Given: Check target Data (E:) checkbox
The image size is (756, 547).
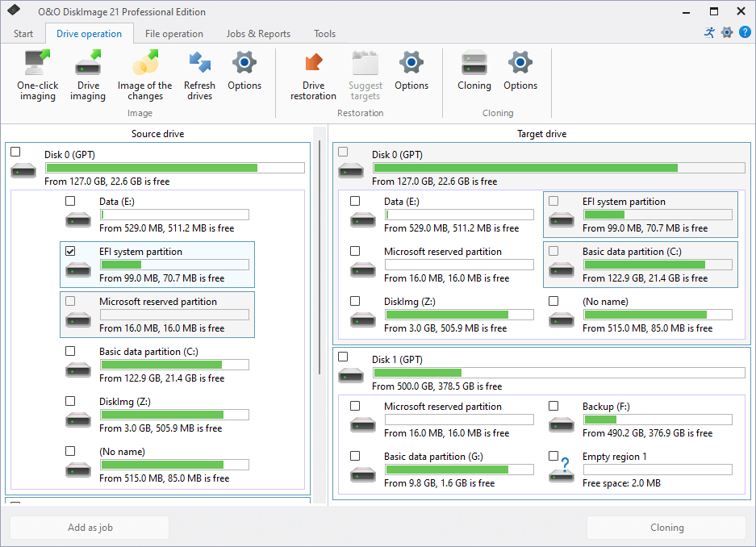Looking at the screenshot, I should 355,201.
